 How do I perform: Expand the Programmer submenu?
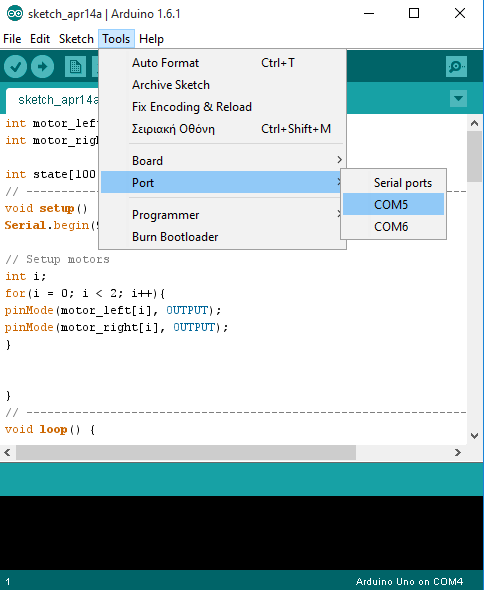click(x=222, y=215)
